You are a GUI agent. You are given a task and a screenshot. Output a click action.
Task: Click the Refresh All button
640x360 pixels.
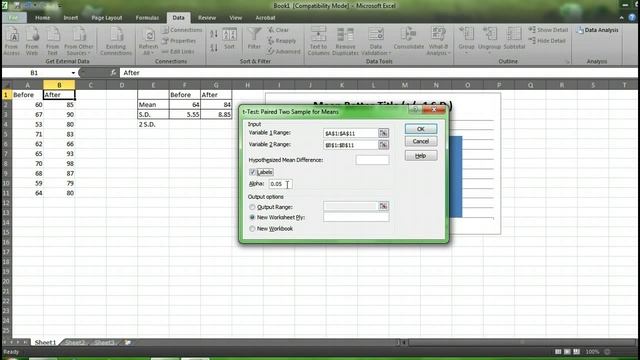pos(148,41)
